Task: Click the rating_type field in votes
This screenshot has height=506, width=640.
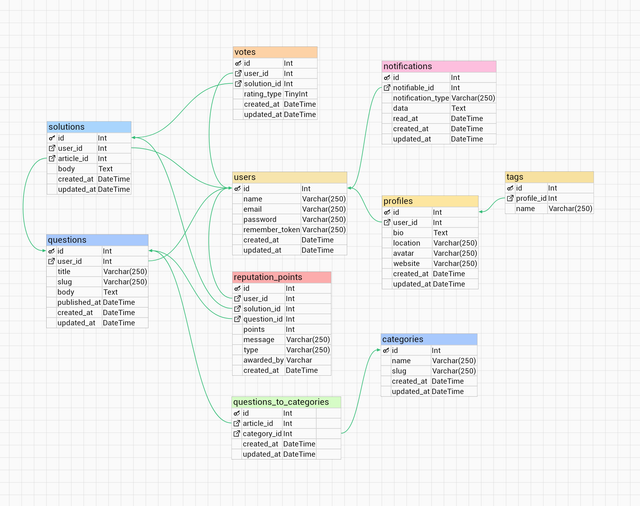Action: pos(275,94)
